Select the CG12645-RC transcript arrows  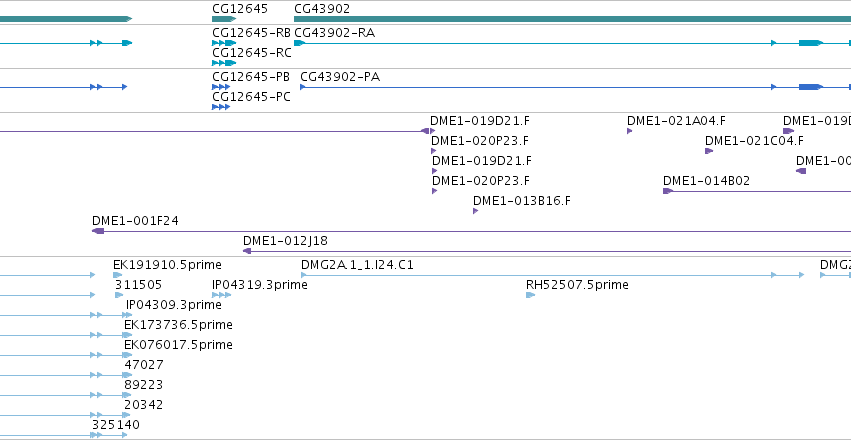point(224,63)
